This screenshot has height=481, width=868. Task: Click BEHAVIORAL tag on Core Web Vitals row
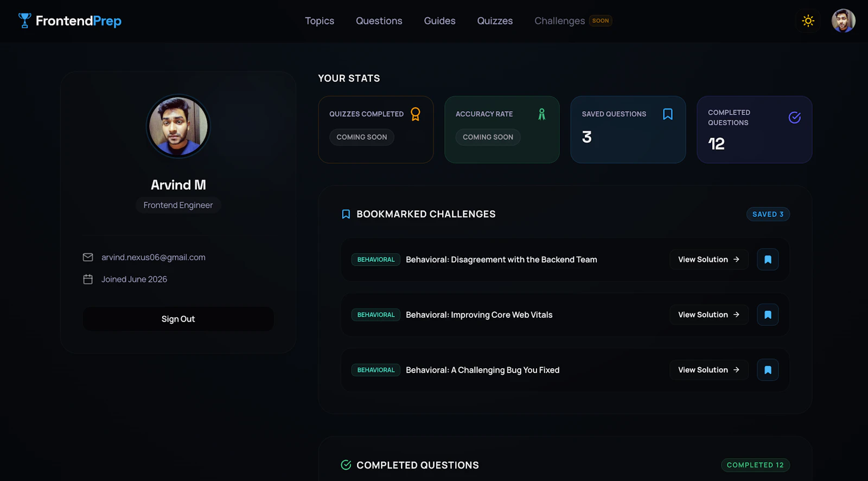tap(376, 315)
